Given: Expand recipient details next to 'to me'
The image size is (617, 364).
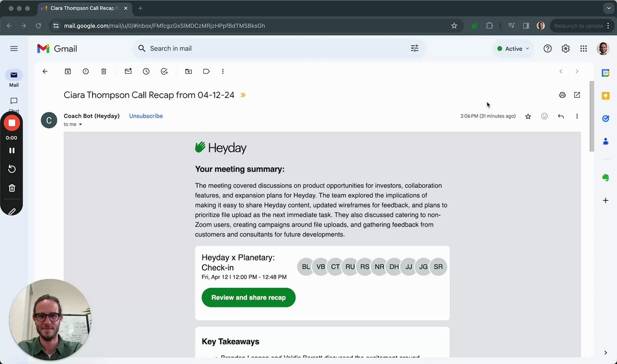Looking at the screenshot, I should tap(80, 125).
